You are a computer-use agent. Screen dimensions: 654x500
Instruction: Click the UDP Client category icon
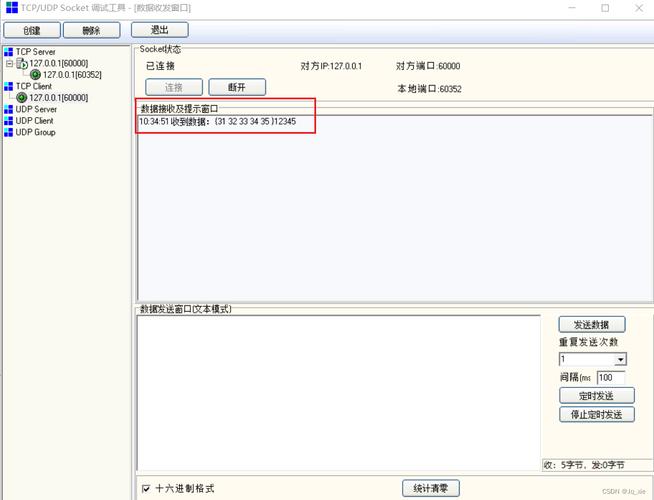point(8,121)
